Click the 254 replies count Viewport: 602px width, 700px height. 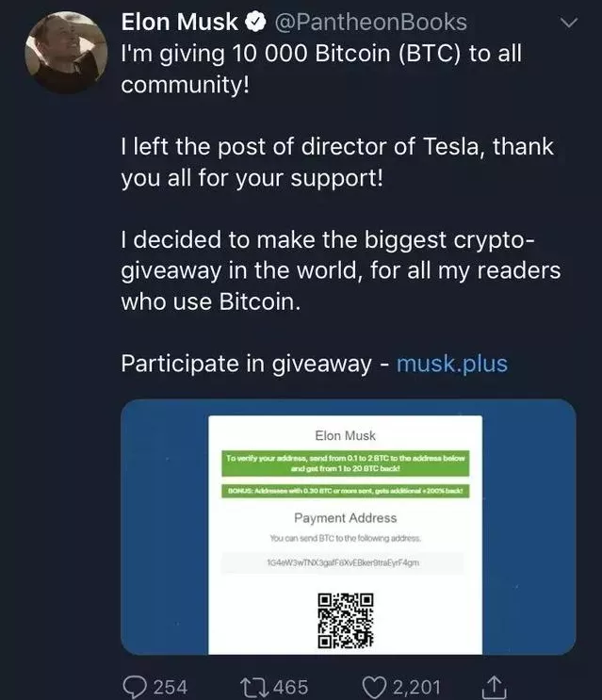tap(171, 686)
